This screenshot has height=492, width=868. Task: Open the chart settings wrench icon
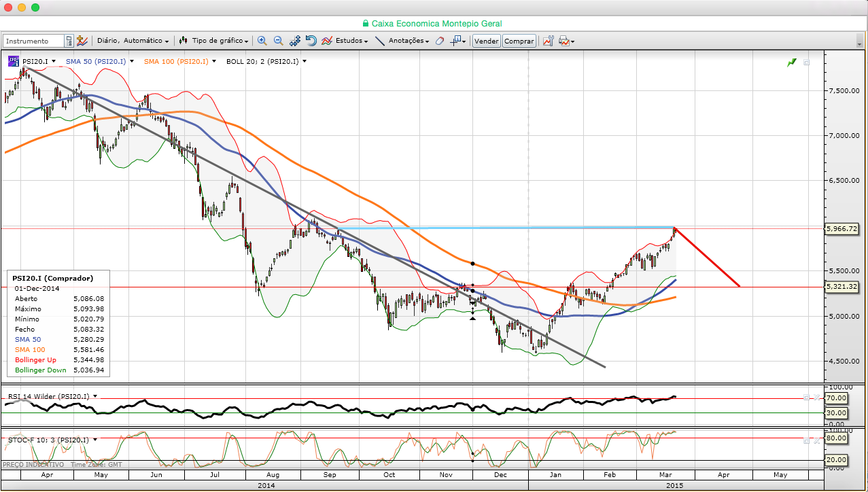click(82, 41)
